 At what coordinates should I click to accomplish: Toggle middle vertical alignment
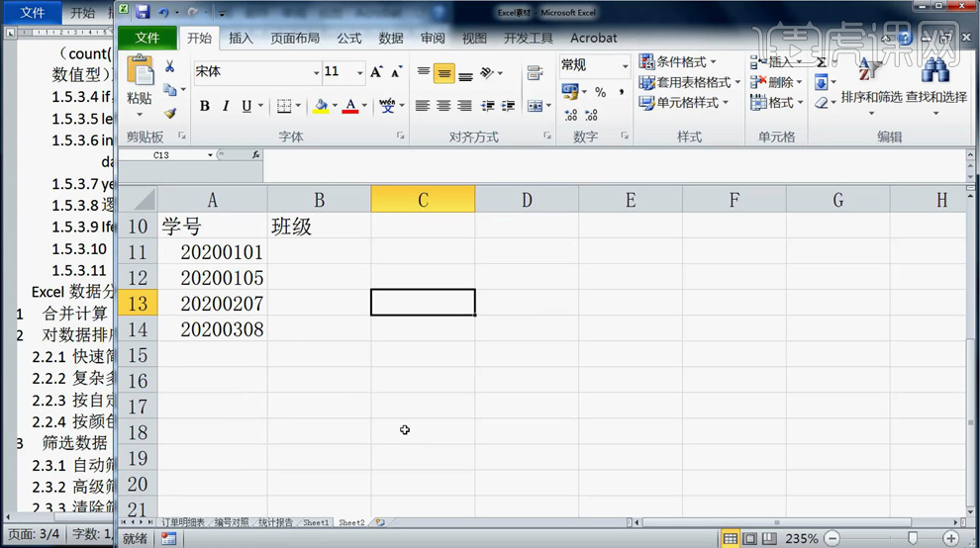(x=443, y=73)
